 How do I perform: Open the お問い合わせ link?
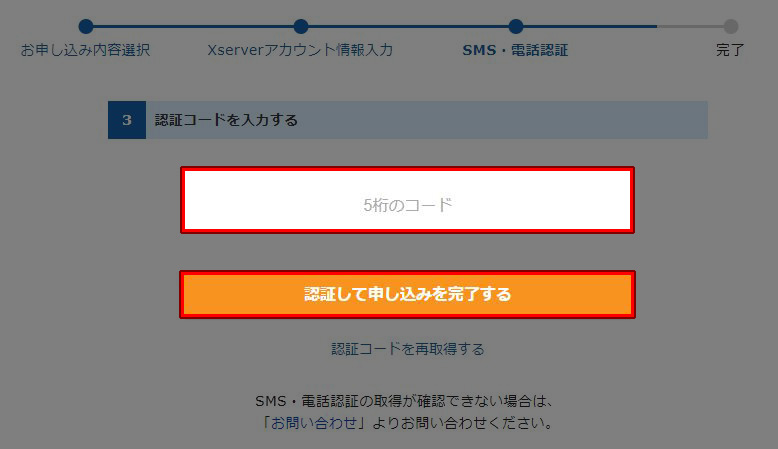(314, 423)
